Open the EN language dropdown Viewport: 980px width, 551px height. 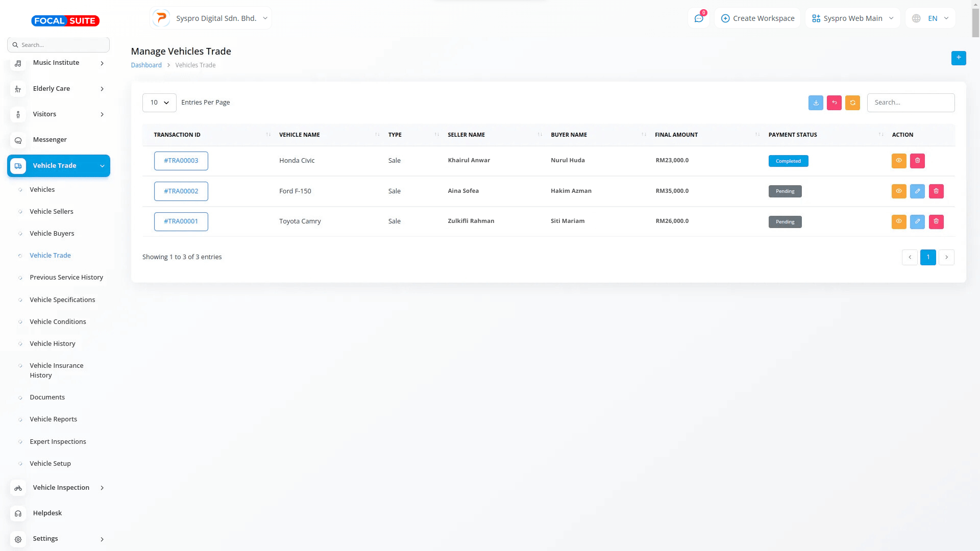pyautogui.click(x=930, y=18)
